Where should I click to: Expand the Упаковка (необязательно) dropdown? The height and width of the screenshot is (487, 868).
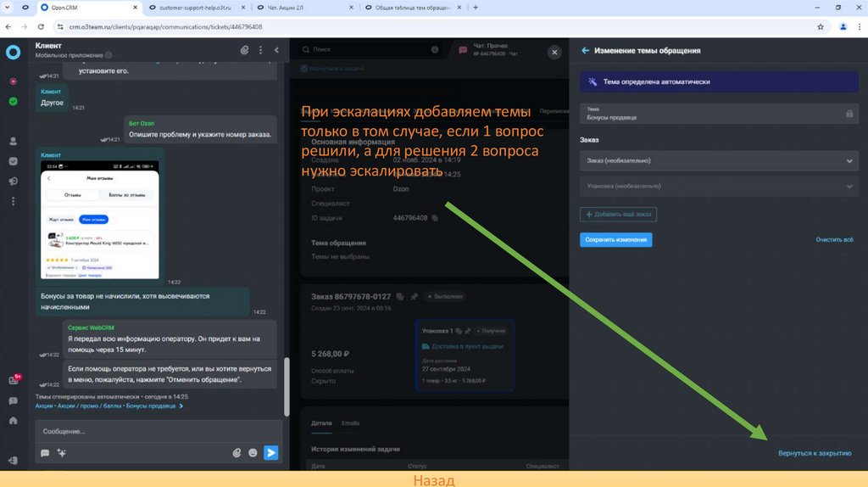pyautogui.click(x=719, y=186)
